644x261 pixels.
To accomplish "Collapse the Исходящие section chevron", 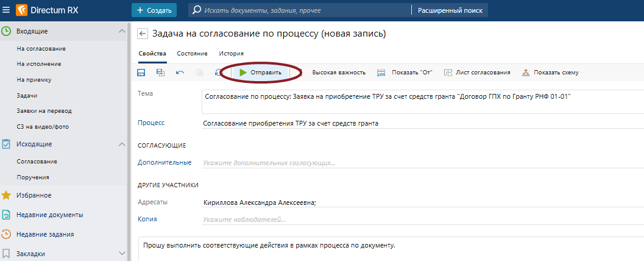I will 122,145.
